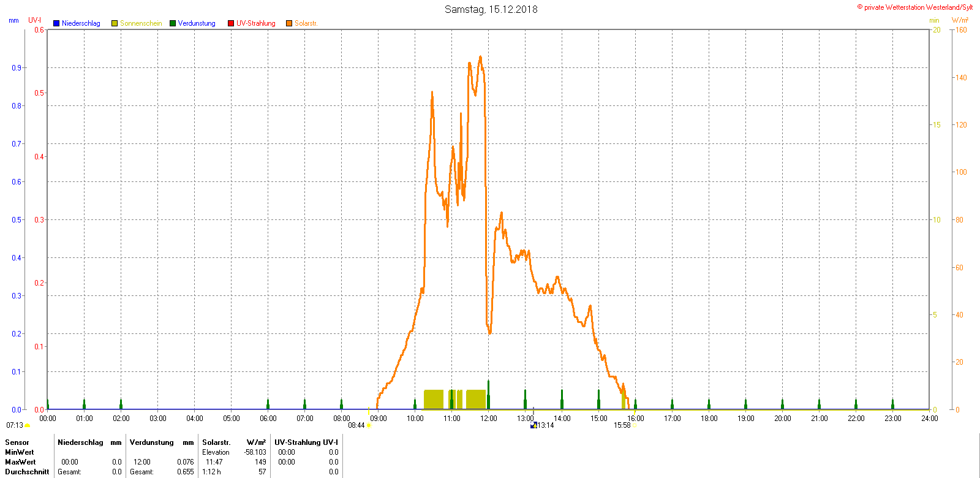Select the Niederschlag legend label
Image resolution: width=980 pixels, height=478 pixels.
(x=81, y=23)
